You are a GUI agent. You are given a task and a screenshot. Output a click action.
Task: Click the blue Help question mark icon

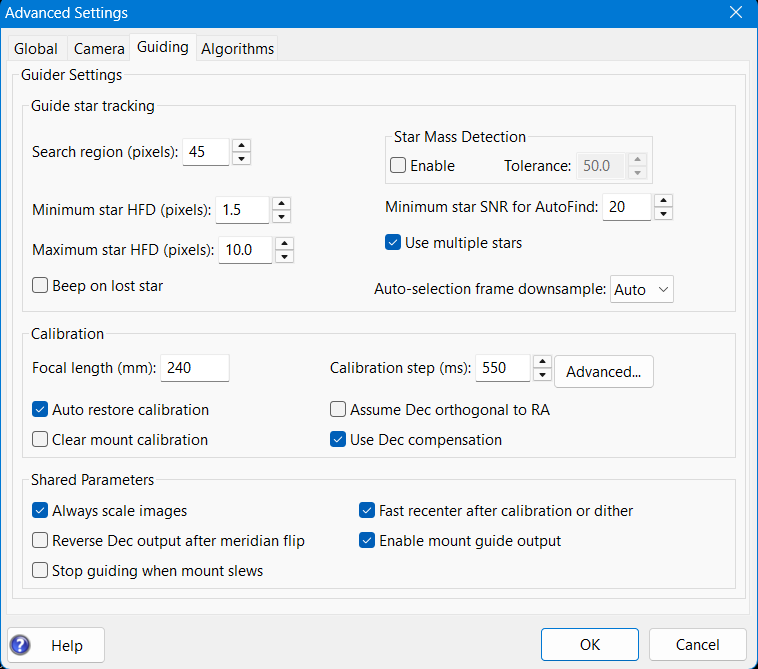tap(20, 645)
